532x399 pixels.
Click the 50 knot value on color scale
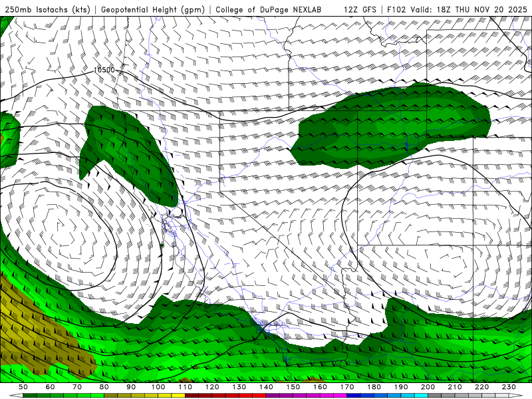click(23, 387)
